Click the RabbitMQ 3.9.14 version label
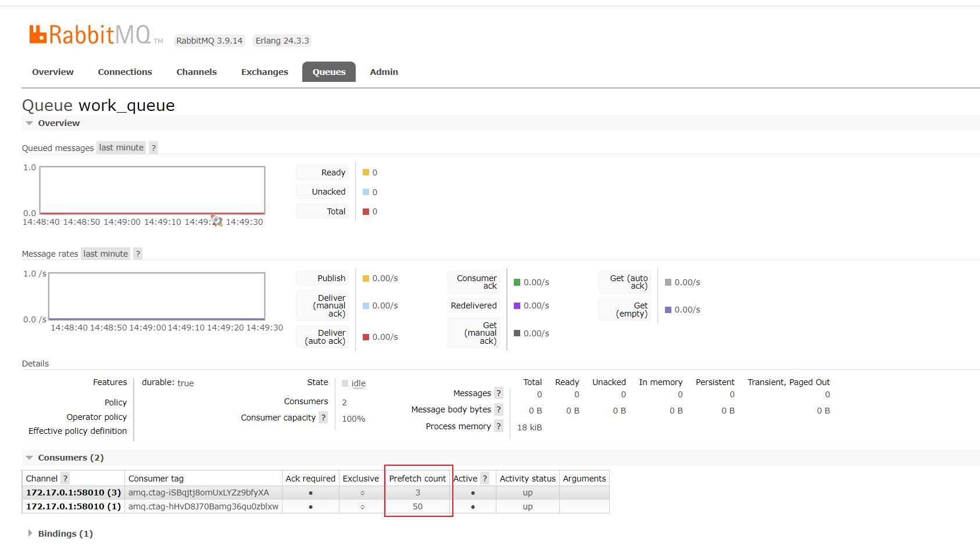The image size is (980, 550). point(209,41)
